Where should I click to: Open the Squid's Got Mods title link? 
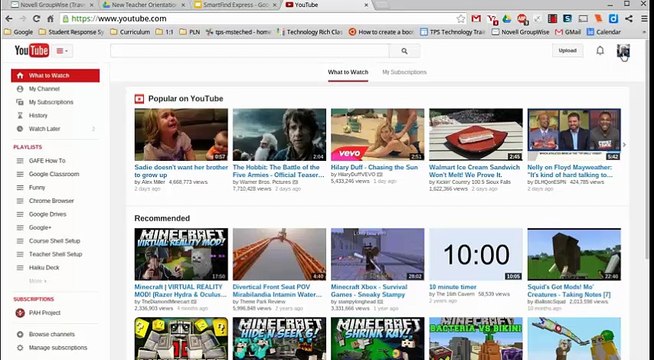point(569,291)
